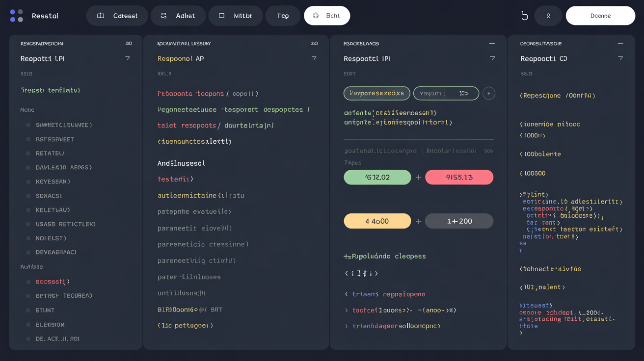Open the external-link arrow on the Reopottl LPI panel
This screenshot has width=644, height=361.
coord(127,58)
